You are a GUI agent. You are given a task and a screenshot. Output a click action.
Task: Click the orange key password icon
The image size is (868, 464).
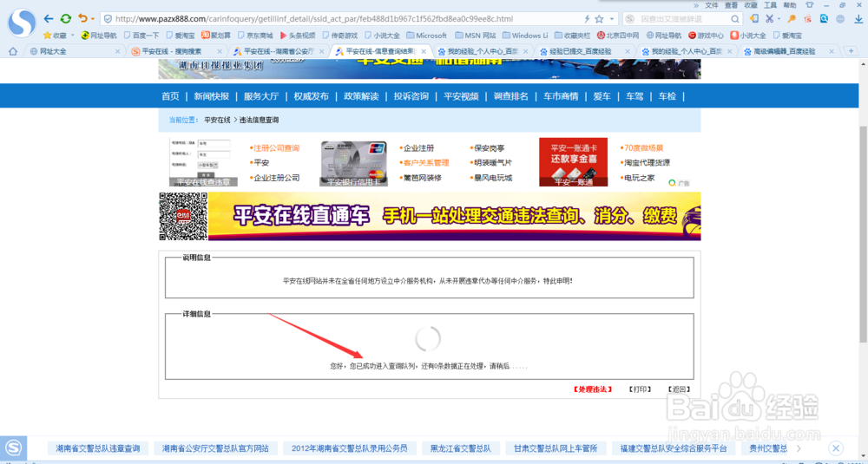[x=792, y=18]
